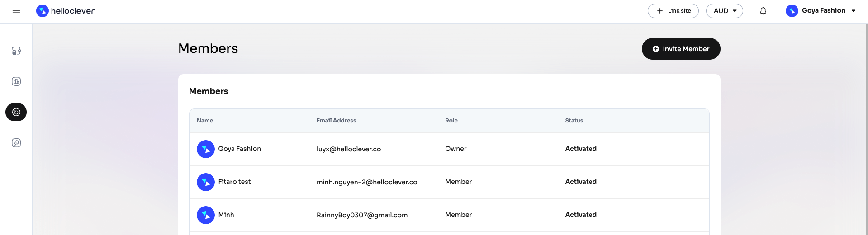Open the key icon in sidebar
This screenshot has width=868, height=235.
(x=16, y=143)
